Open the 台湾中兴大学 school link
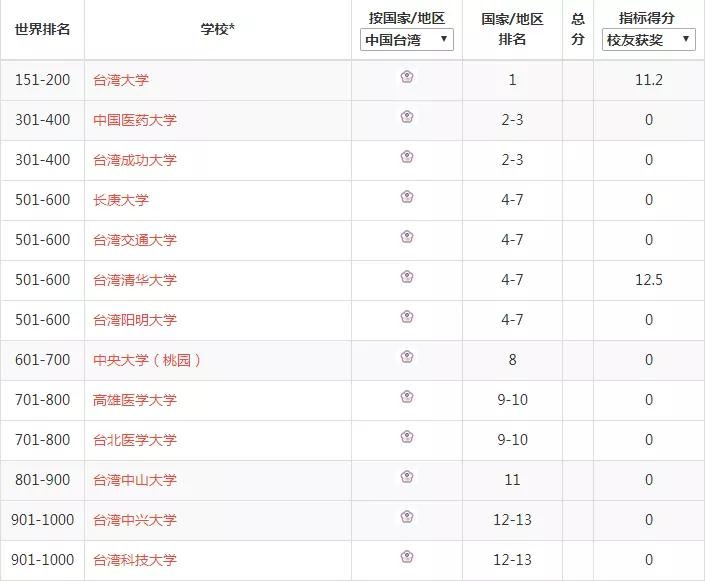705x582 pixels. [x=134, y=520]
